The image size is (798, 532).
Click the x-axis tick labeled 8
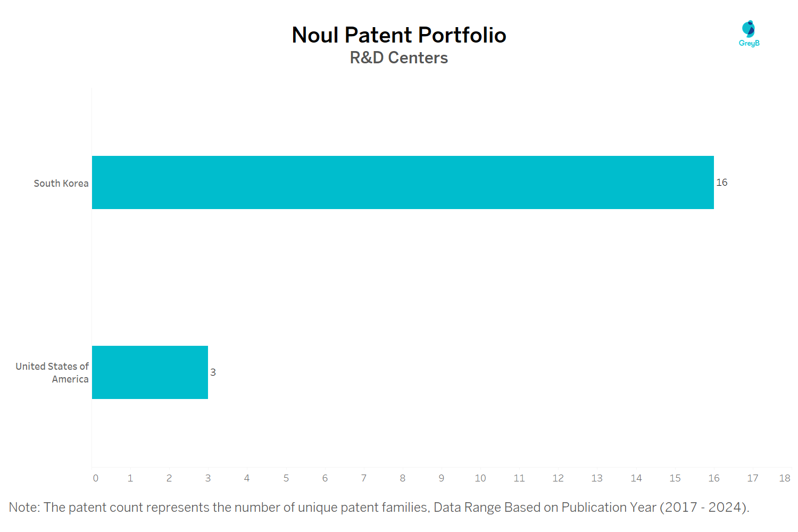403,478
